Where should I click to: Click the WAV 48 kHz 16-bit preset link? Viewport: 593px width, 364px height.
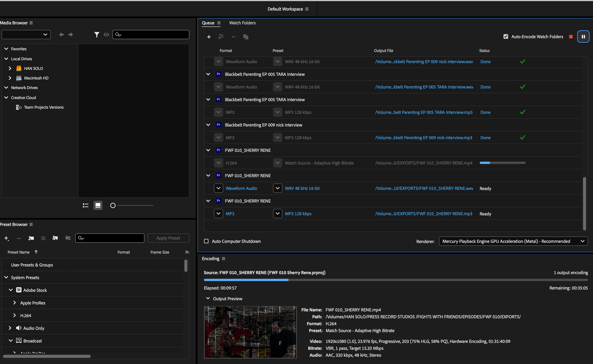point(302,188)
